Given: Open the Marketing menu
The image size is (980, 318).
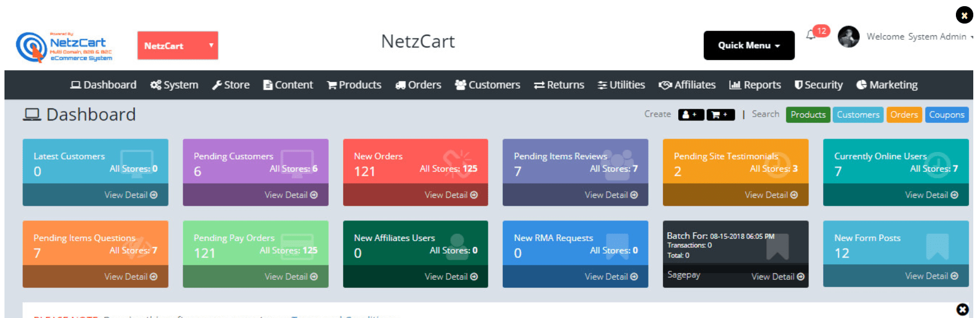Looking at the screenshot, I should pyautogui.click(x=887, y=85).
